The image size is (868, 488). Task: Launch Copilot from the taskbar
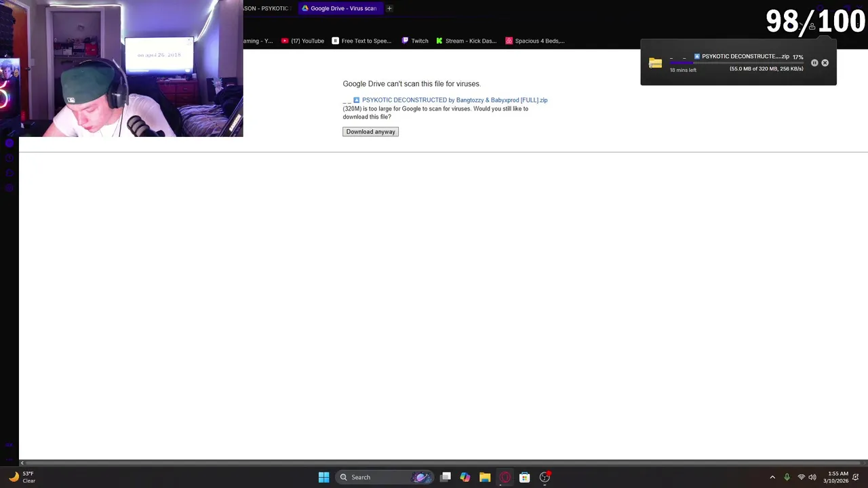(x=465, y=477)
